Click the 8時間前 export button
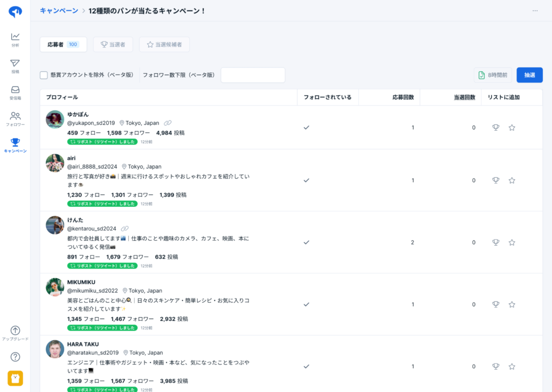 tap(493, 75)
